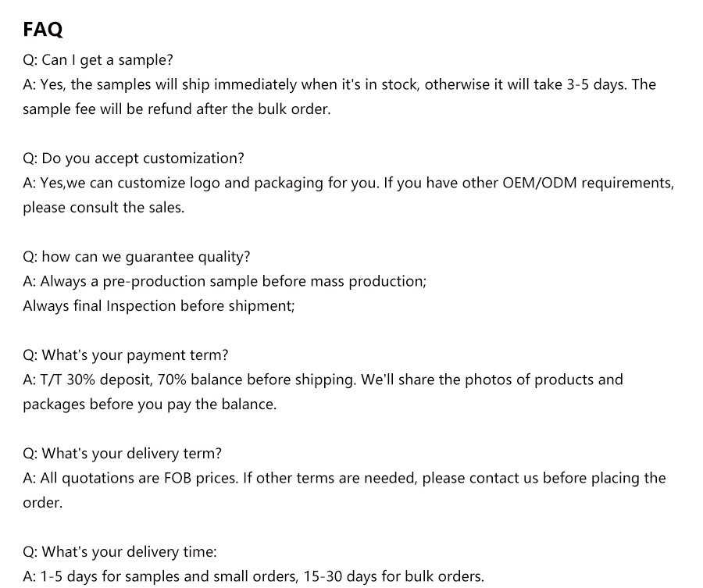Image resolution: width=703 pixels, height=588 pixels.
Task: Click "1-5 days for samples" text
Action: pyautogui.click(x=113, y=577)
